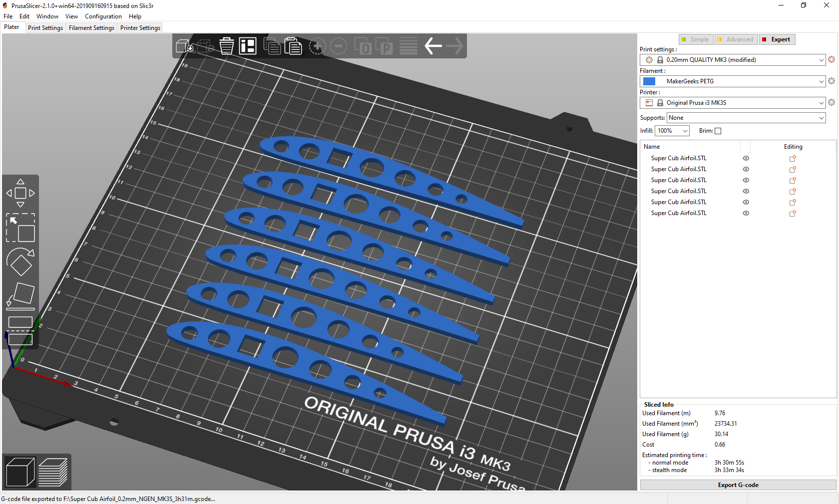Click editing icon of last Airfoil.STL row
The height and width of the screenshot is (504, 839).
tap(793, 213)
